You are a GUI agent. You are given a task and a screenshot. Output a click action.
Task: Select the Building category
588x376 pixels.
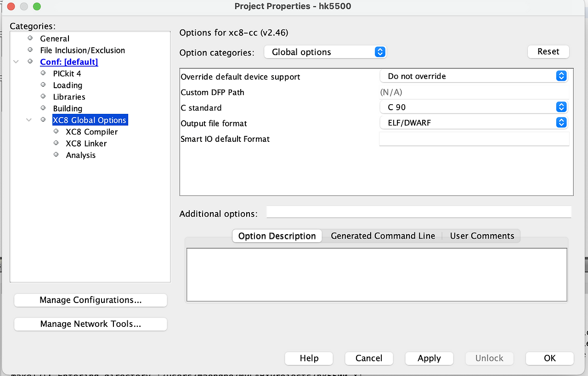coord(68,108)
